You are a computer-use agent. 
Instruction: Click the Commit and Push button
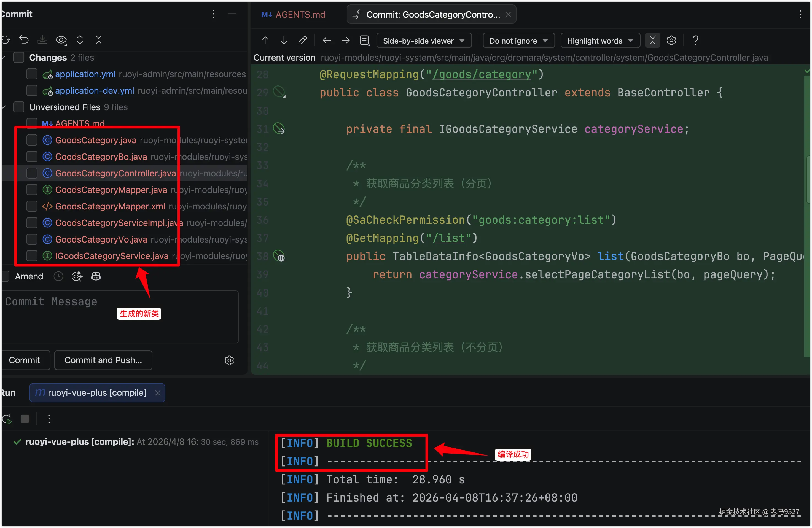tap(103, 360)
